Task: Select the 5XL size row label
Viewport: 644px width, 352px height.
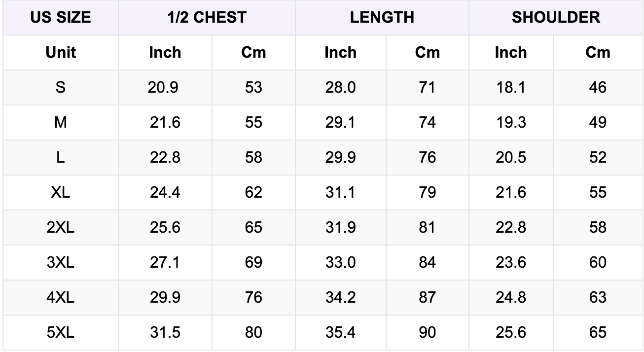Action: (x=61, y=333)
